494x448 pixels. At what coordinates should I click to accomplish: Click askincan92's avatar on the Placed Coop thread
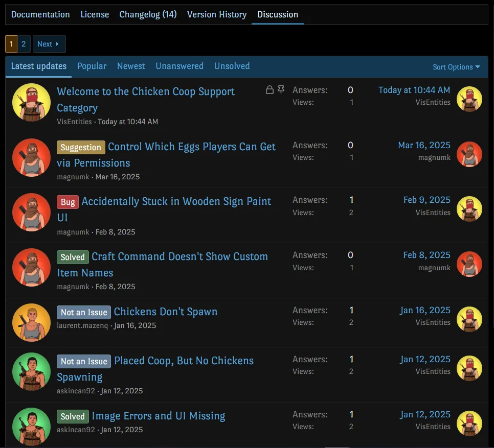[x=31, y=372]
